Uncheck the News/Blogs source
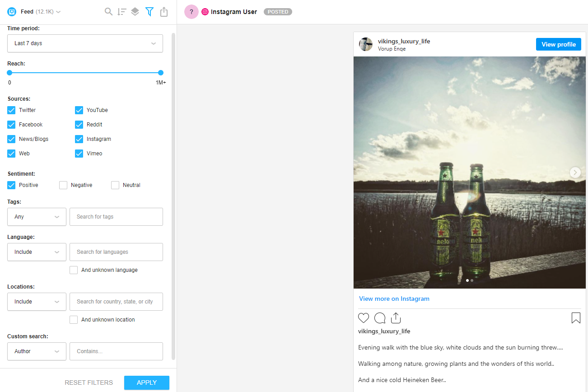588x392 pixels. point(11,139)
